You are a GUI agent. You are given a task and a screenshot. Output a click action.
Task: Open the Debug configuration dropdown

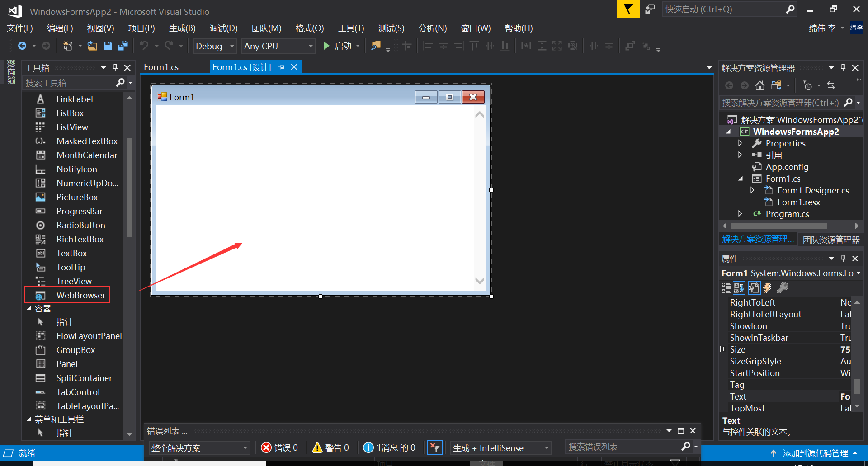215,46
